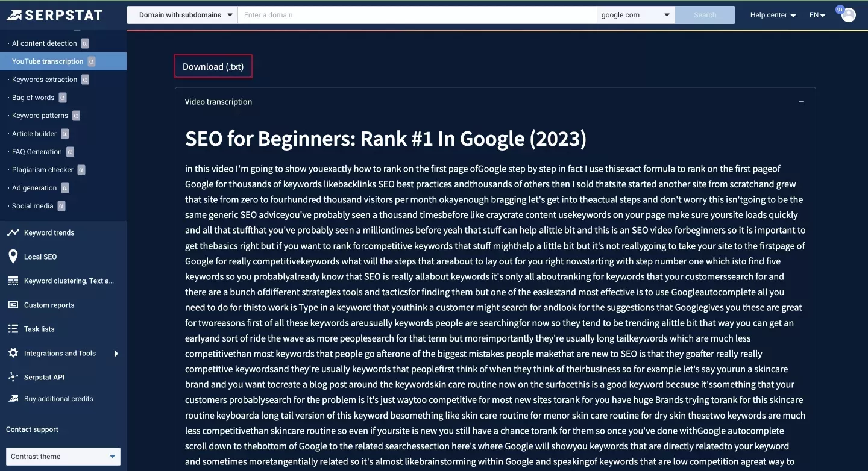The image size is (868, 471).
Task: Select Bag of words menu item
Action: click(33, 98)
